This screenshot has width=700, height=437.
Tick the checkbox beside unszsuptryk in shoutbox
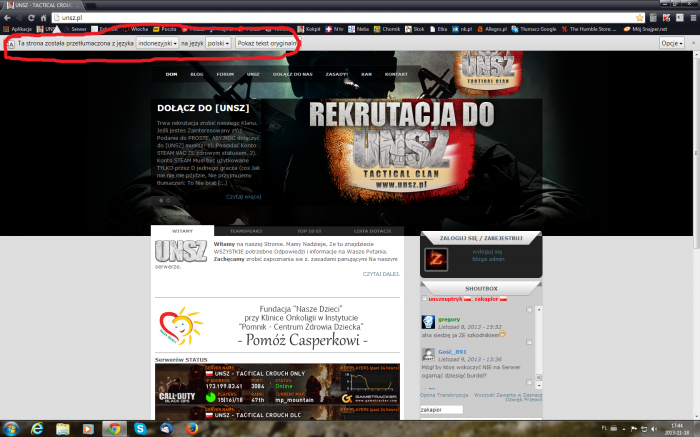(x=424, y=299)
